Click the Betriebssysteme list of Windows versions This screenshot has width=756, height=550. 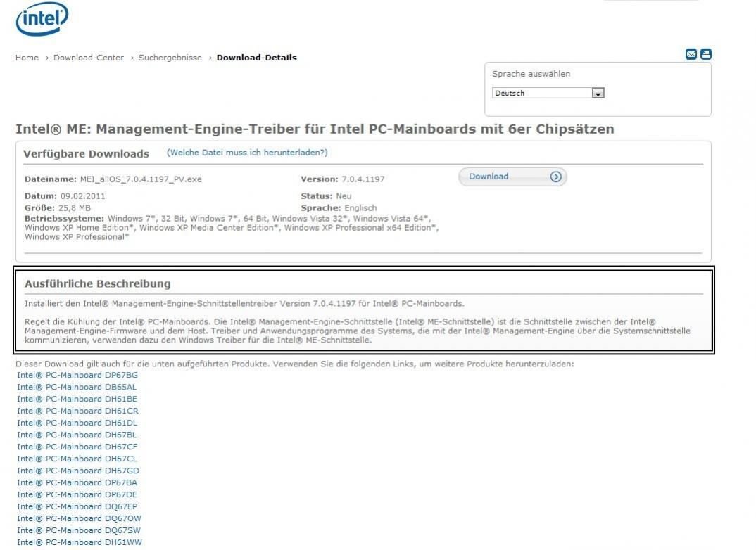click(232, 228)
